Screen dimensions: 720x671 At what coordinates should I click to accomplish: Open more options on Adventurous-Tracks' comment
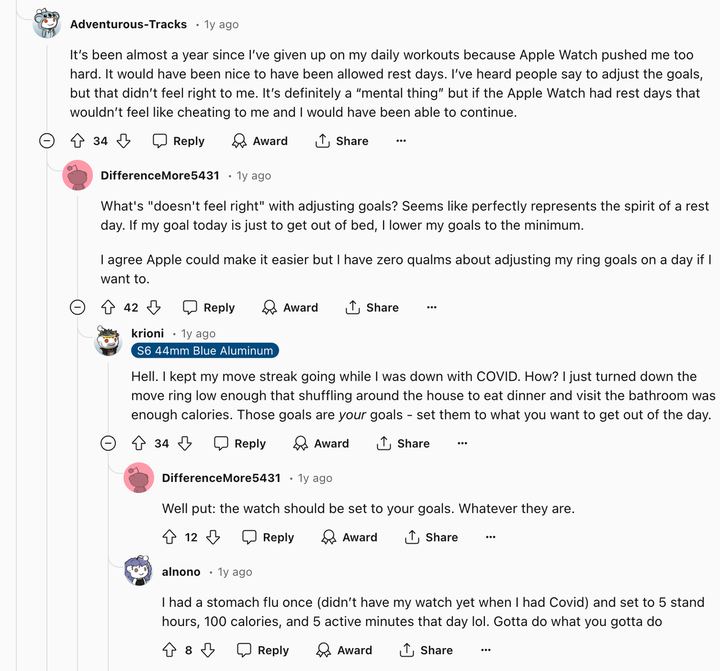pyautogui.click(x=401, y=141)
